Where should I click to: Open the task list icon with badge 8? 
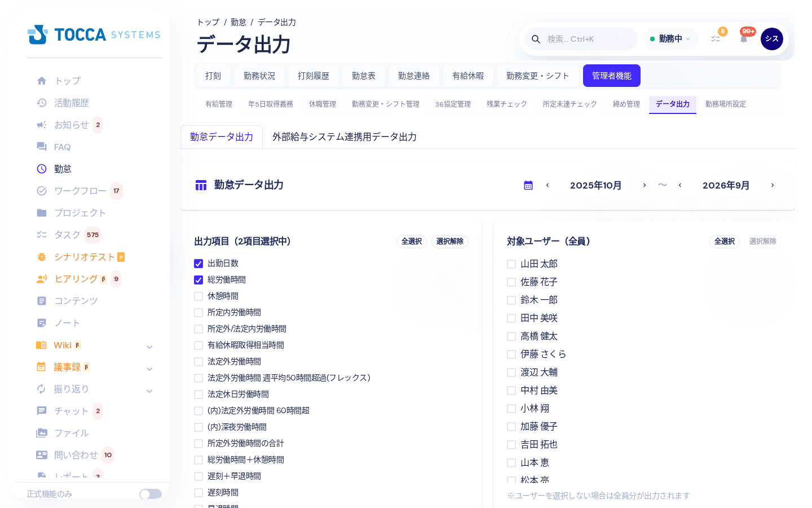coord(716,39)
